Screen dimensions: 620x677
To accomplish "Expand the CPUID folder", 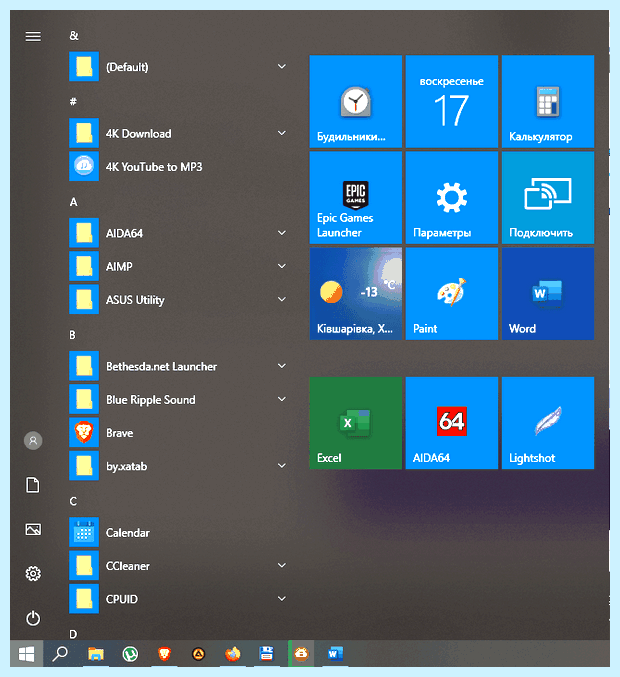I will pos(179,599).
